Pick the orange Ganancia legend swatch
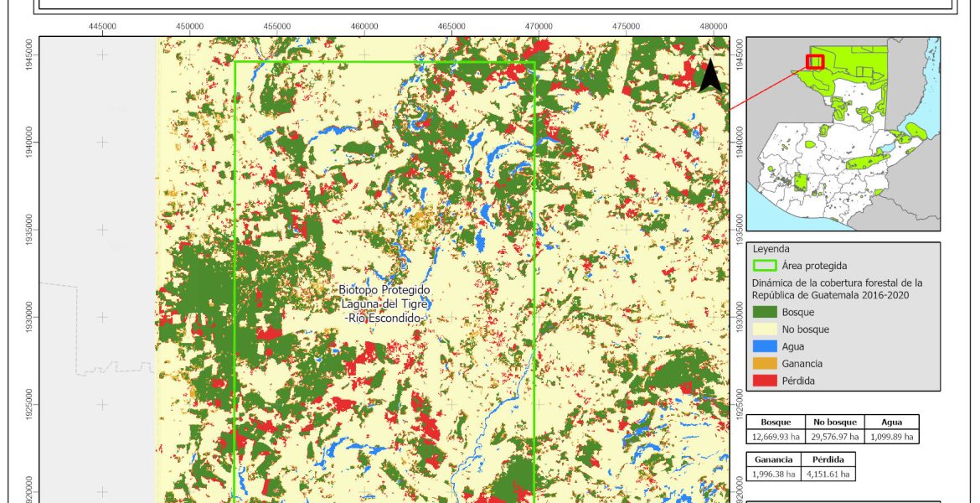980x503 pixels. point(765,364)
